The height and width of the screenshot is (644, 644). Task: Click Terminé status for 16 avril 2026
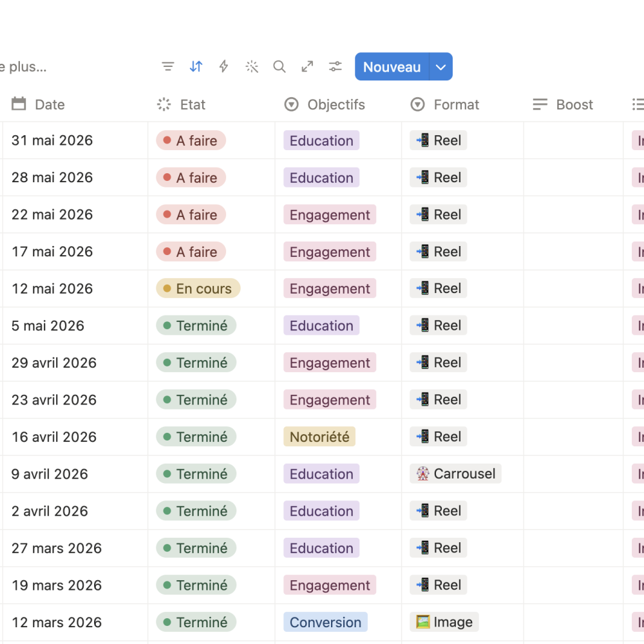tap(196, 437)
